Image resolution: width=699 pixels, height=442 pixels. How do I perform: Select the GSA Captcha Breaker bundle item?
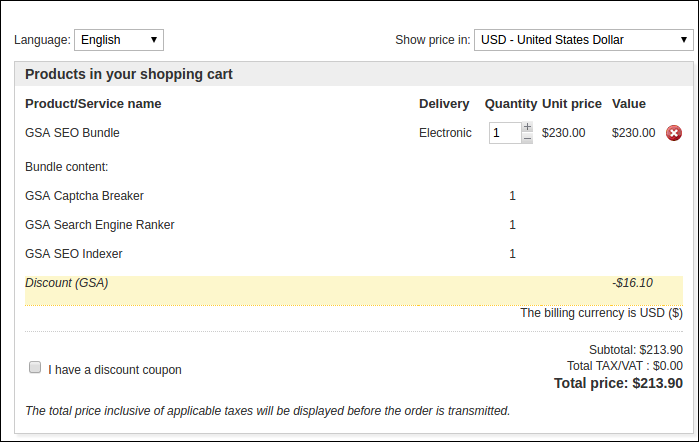84,196
